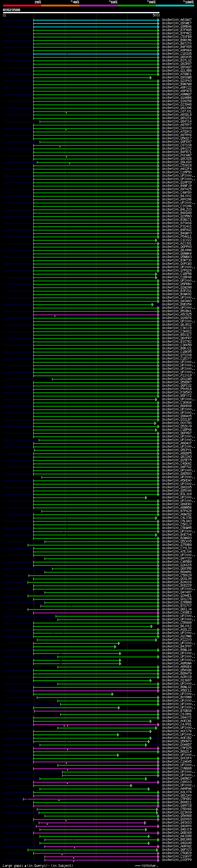The width and height of the screenshot is (197, 868).
Task: Click the UniRef100_Q58DR7 entry
Action: coord(176,382)
